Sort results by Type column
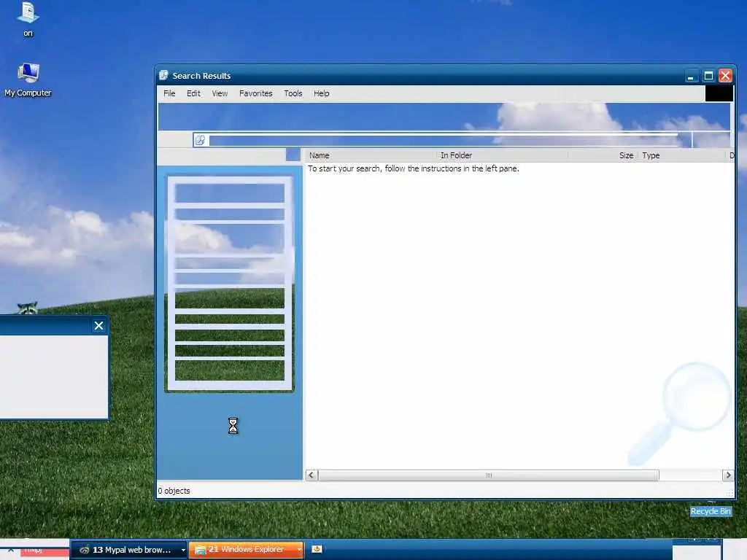Viewport: 747px width, 560px height. [681, 155]
